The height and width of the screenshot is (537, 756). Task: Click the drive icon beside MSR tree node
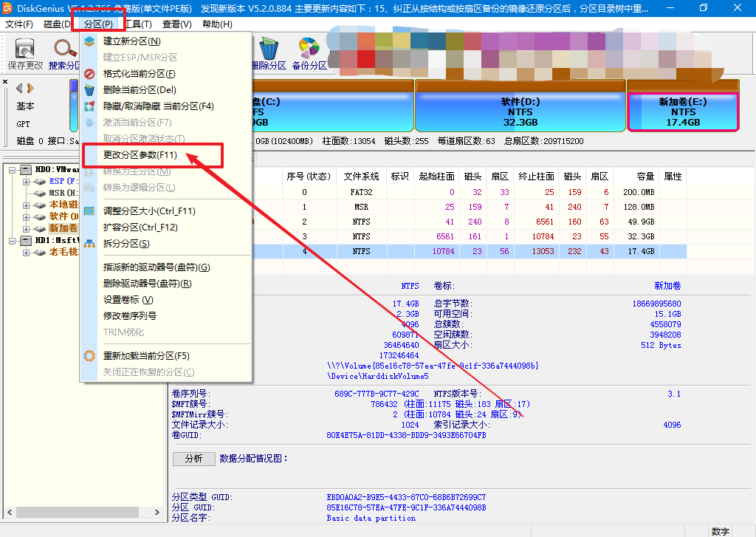click(40, 194)
